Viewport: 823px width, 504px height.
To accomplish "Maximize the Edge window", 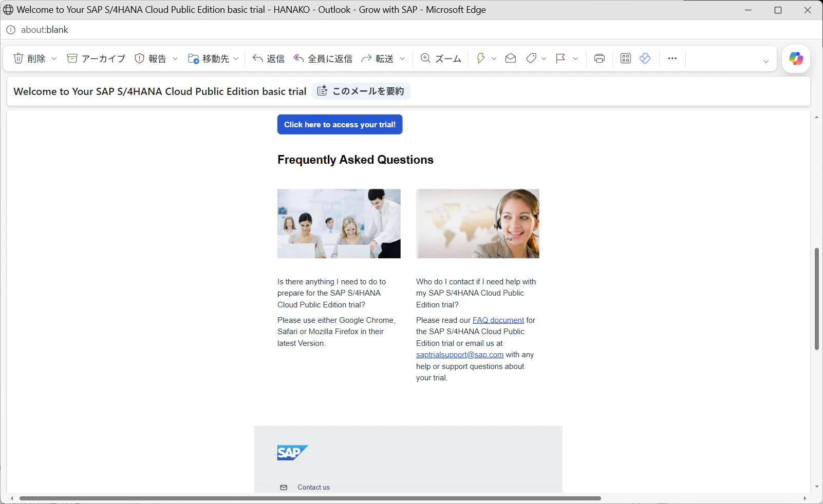I will tap(778, 10).
